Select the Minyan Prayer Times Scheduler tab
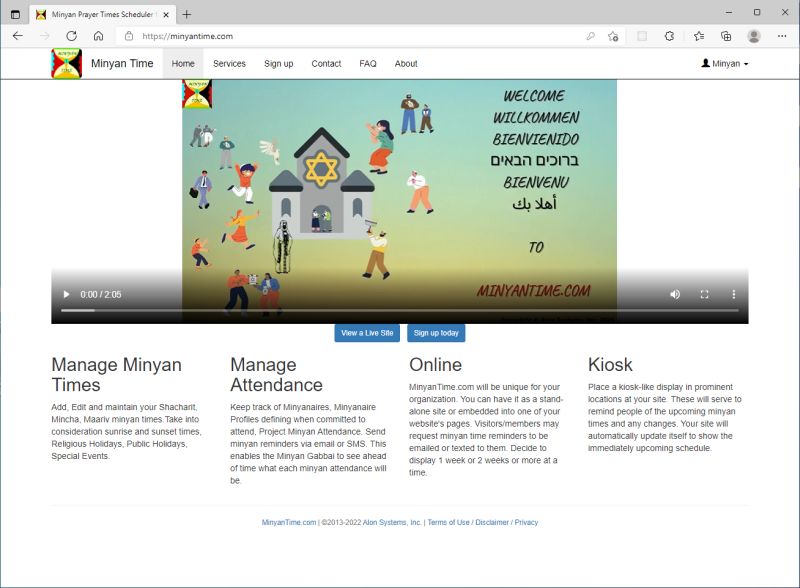 (103, 15)
